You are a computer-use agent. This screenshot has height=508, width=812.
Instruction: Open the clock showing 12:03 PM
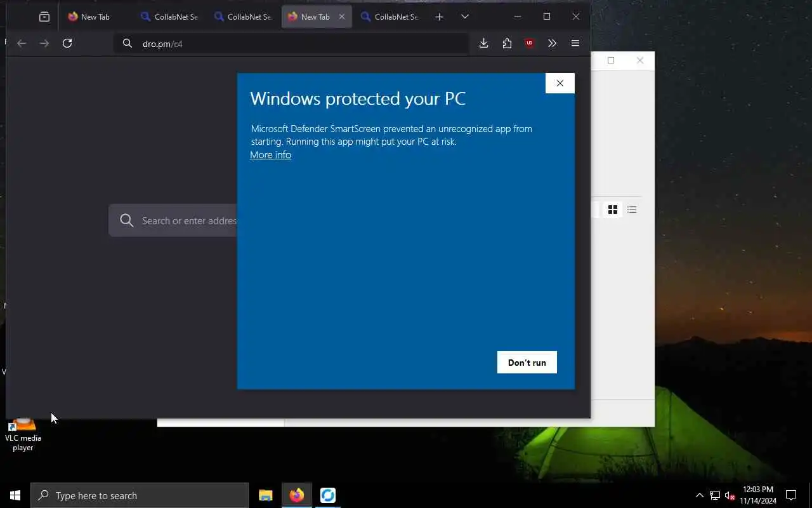click(x=758, y=495)
